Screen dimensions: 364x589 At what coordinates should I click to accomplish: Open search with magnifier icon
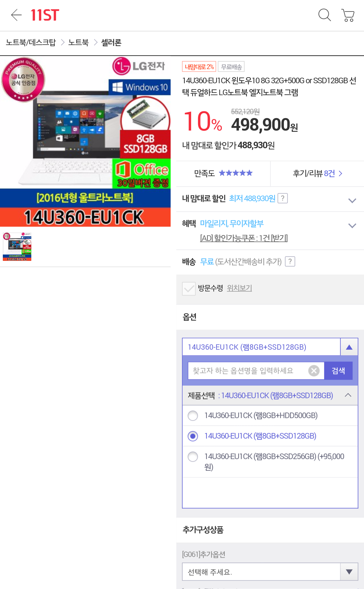click(x=324, y=15)
